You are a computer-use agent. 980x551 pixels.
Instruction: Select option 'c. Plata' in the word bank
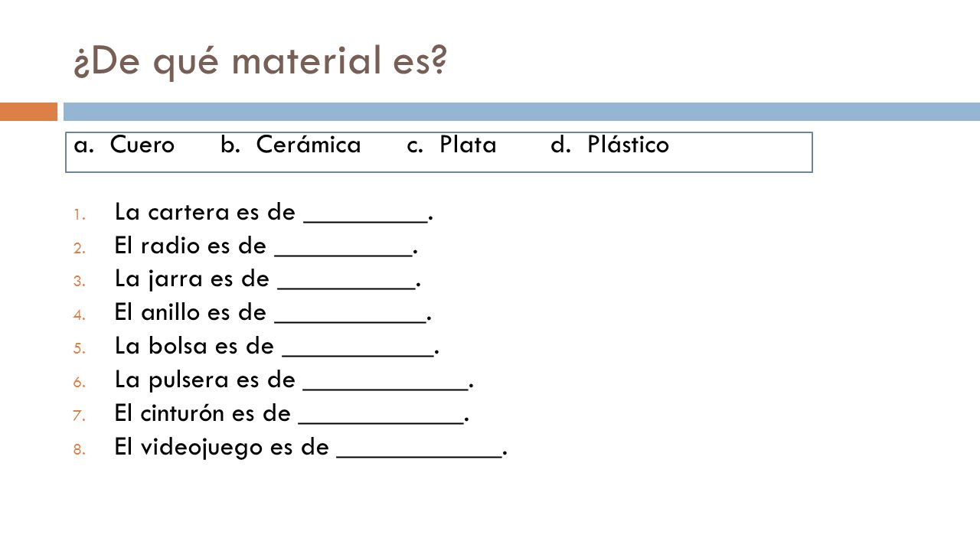click(x=452, y=145)
